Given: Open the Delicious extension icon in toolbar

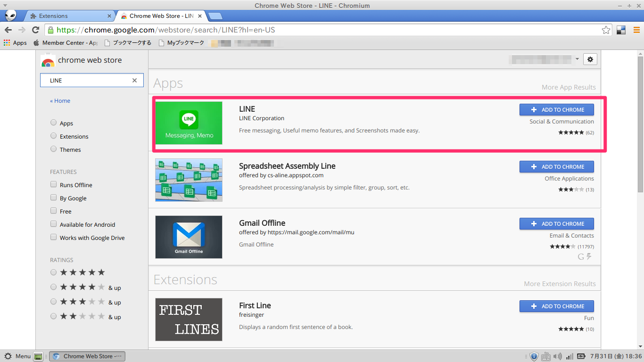Looking at the screenshot, I should coord(621,30).
